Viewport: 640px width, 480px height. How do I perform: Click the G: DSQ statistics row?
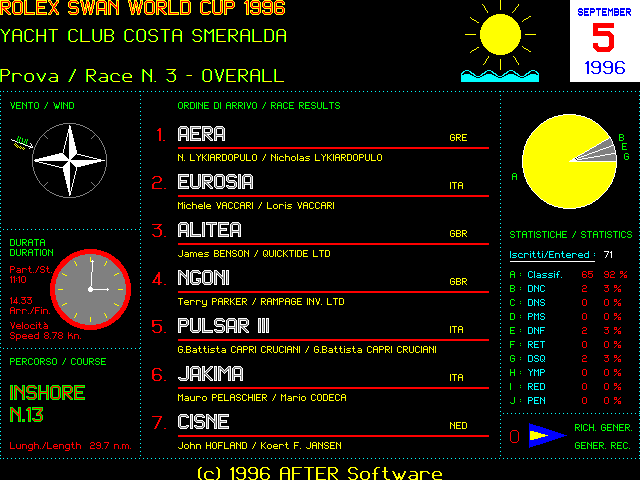[x=565, y=359]
